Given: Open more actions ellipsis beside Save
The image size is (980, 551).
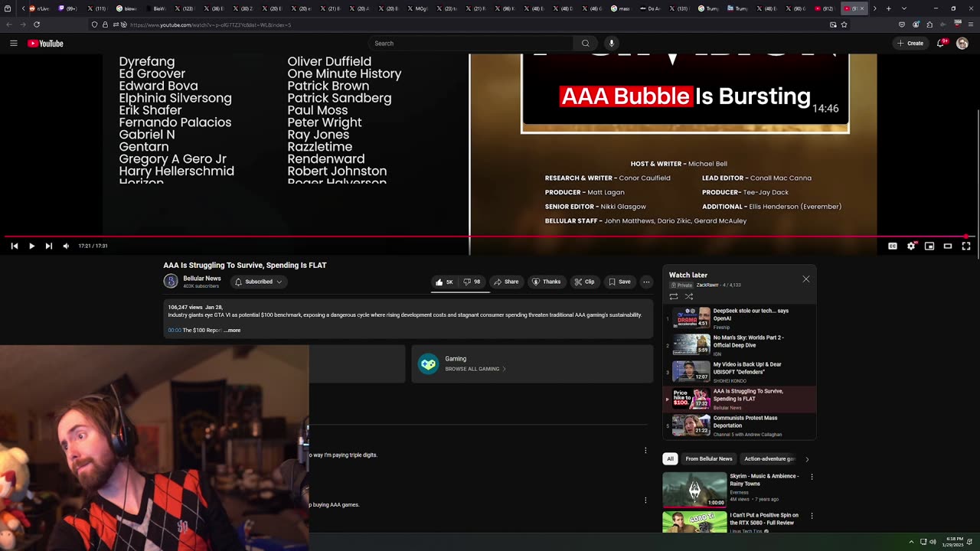Looking at the screenshot, I should tap(646, 282).
